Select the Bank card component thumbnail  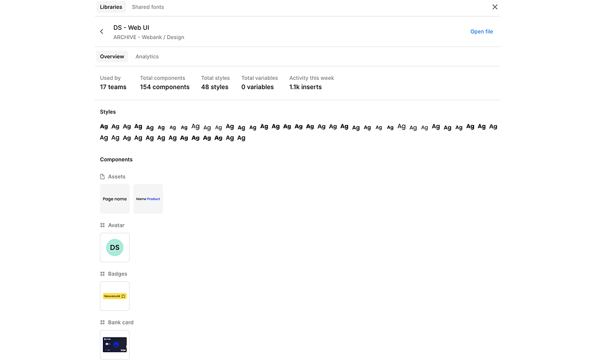coord(115,345)
